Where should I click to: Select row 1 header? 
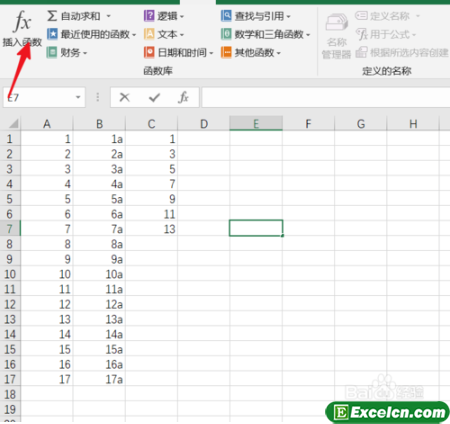pyautogui.click(x=10, y=138)
